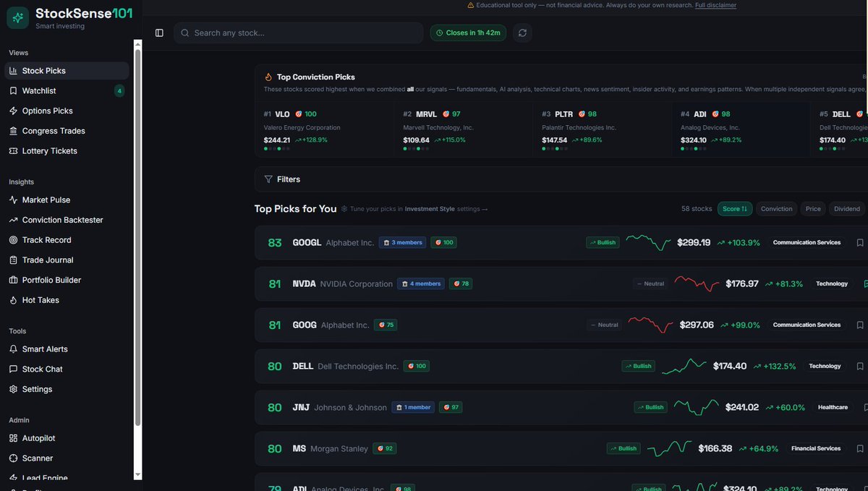The width and height of the screenshot is (868, 491).
Task: Open the MRVL top conviction card
Action: coord(463,129)
